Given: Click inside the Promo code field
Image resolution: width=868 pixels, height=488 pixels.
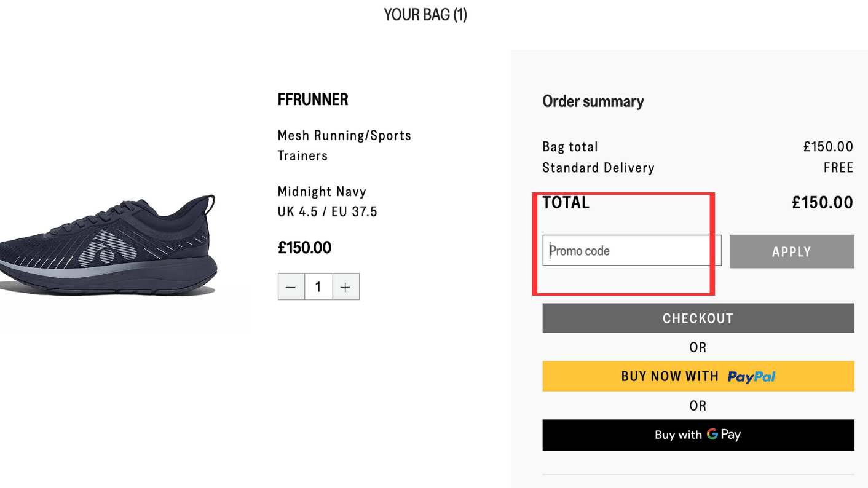Looking at the screenshot, I should tap(631, 250).
